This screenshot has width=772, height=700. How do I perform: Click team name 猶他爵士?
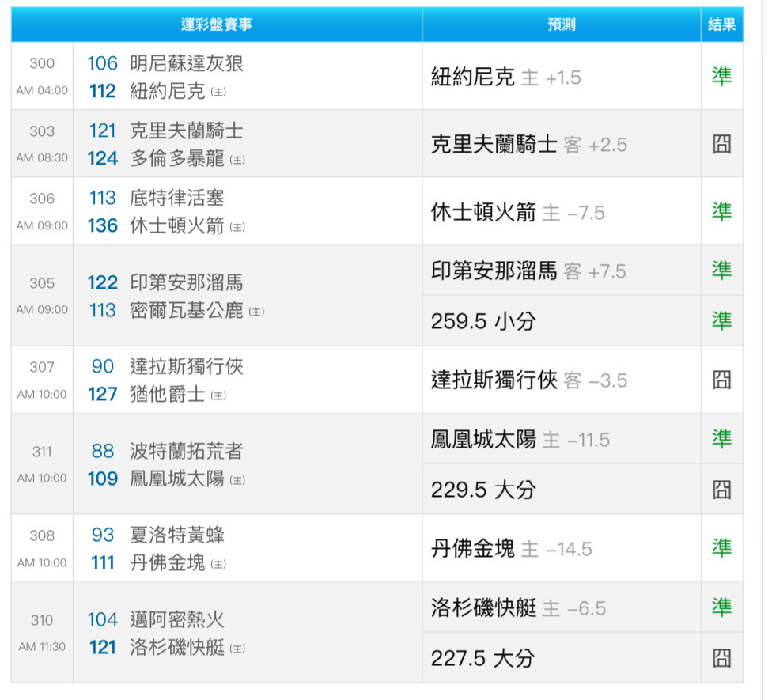click(168, 395)
